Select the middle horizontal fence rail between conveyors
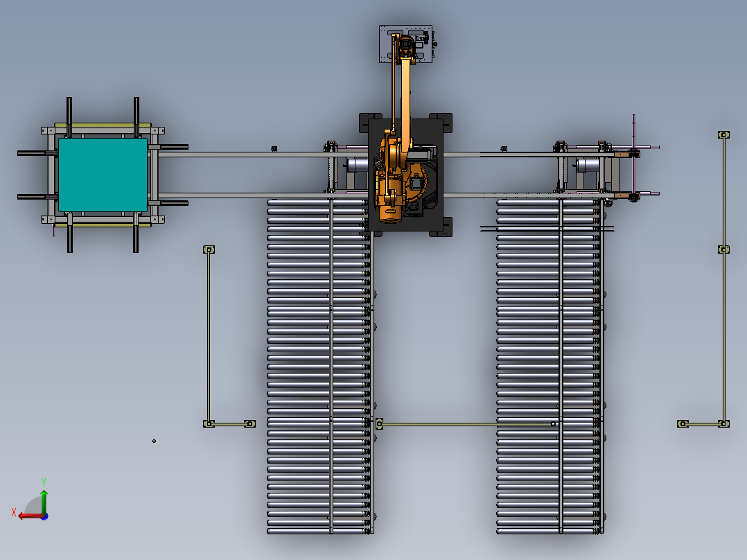The height and width of the screenshot is (560, 747). pos(467,423)
